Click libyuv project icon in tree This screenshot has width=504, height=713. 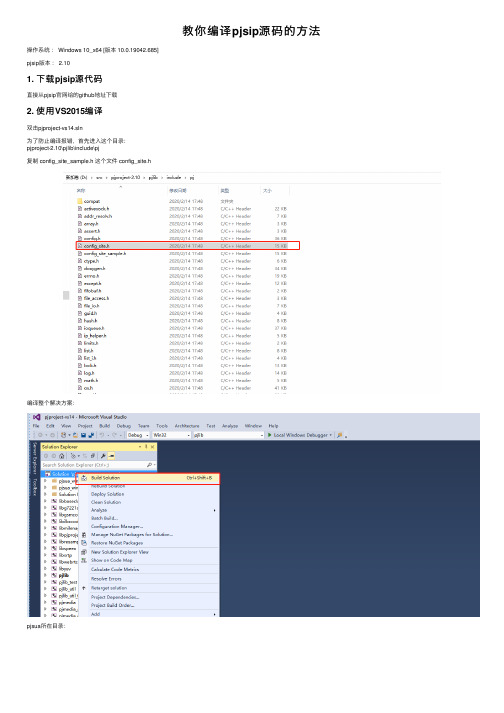54,569
